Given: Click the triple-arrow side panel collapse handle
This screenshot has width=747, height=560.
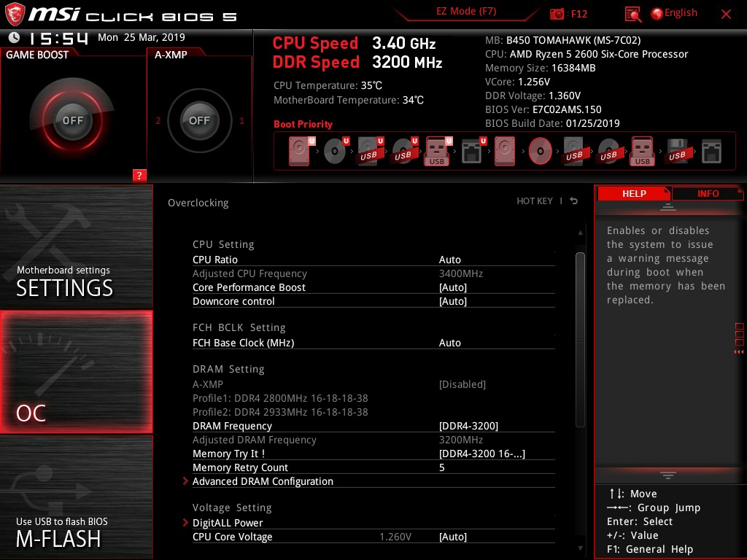Looking at the screenshot, I should pyautogui.click(x=738, y=352).
